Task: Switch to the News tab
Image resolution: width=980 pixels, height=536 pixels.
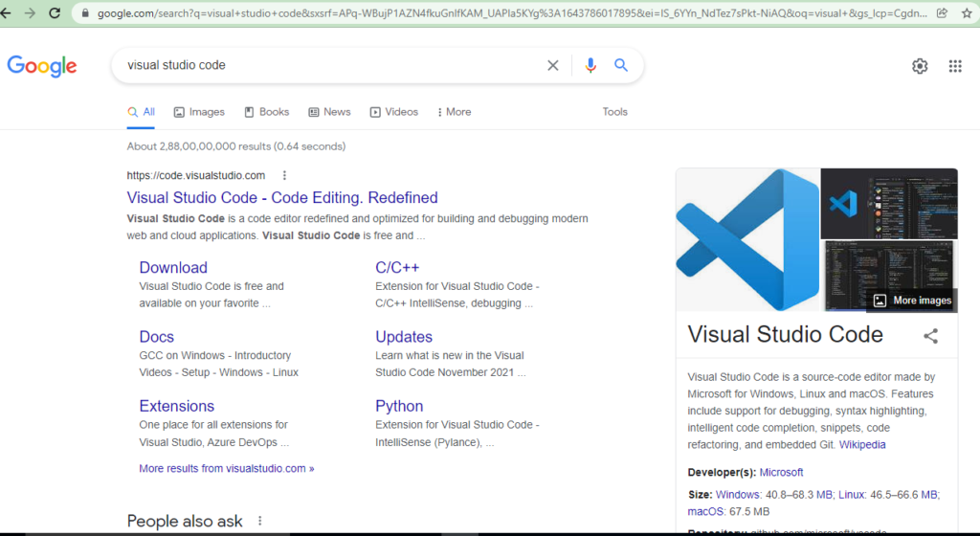Action: [x=329, y=112]
